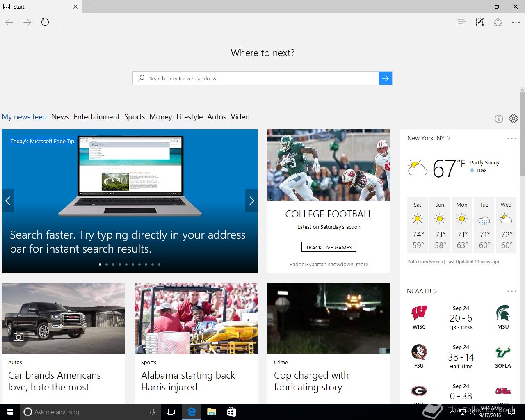Click the blue go arrow beside search box
This screenshot has height=420, width=525.
[x=386, y=78]
